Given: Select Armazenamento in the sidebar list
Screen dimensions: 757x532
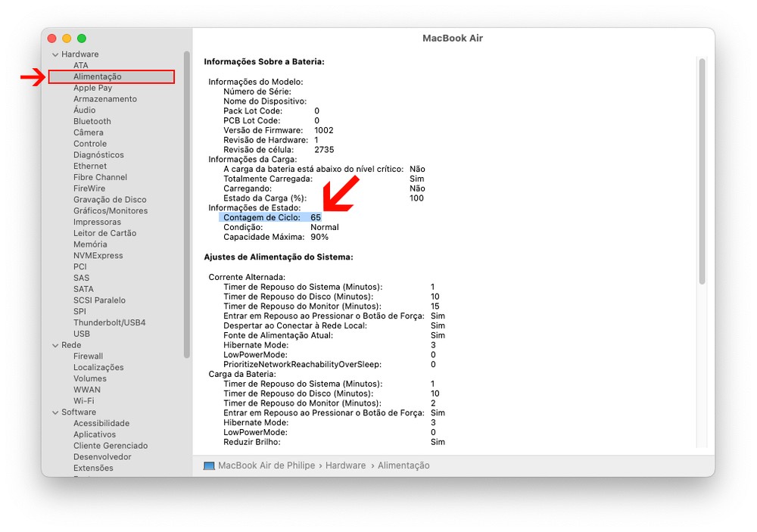Looking at the screenshot, I should 105,99.
